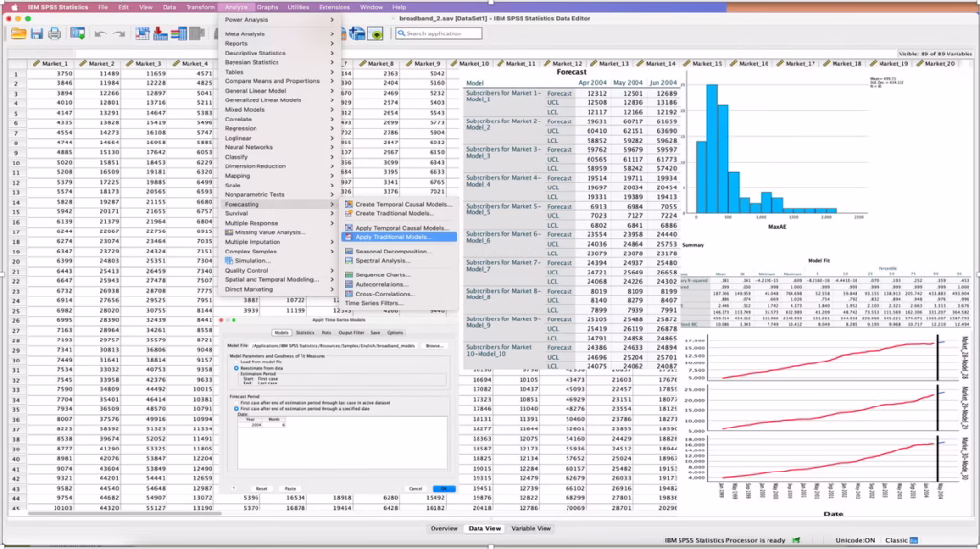980x549 pixels.
Task: Click the Browse button for model file
Action: (434, 346)
